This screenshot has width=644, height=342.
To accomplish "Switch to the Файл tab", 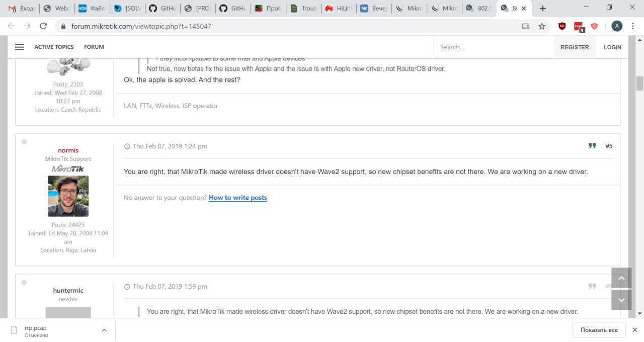I will (x=92, y=8).
